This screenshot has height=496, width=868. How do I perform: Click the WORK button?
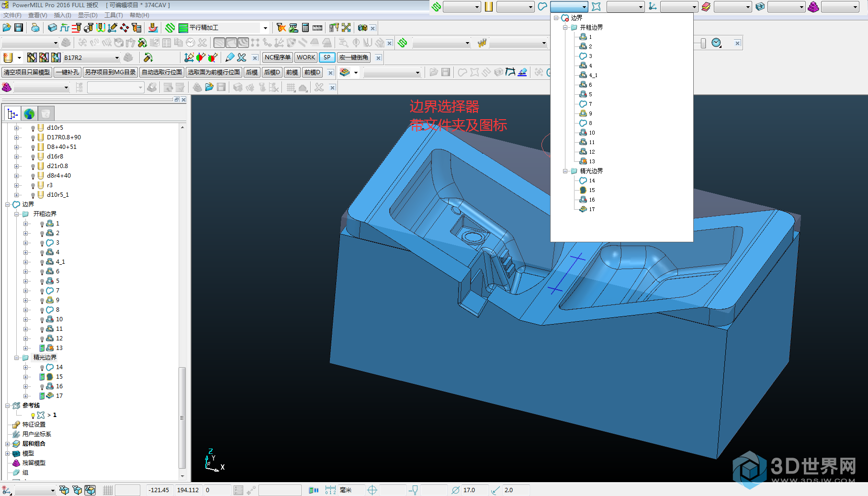click(306, 57)
